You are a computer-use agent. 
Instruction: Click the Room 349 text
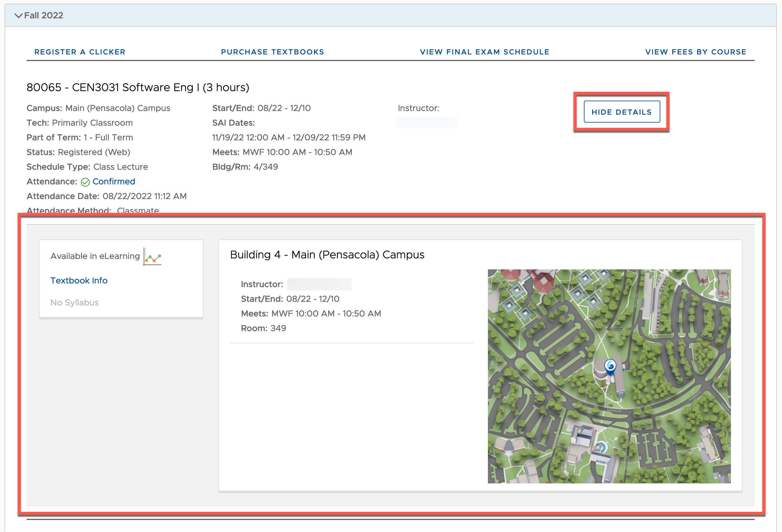[x=263, y=328]
